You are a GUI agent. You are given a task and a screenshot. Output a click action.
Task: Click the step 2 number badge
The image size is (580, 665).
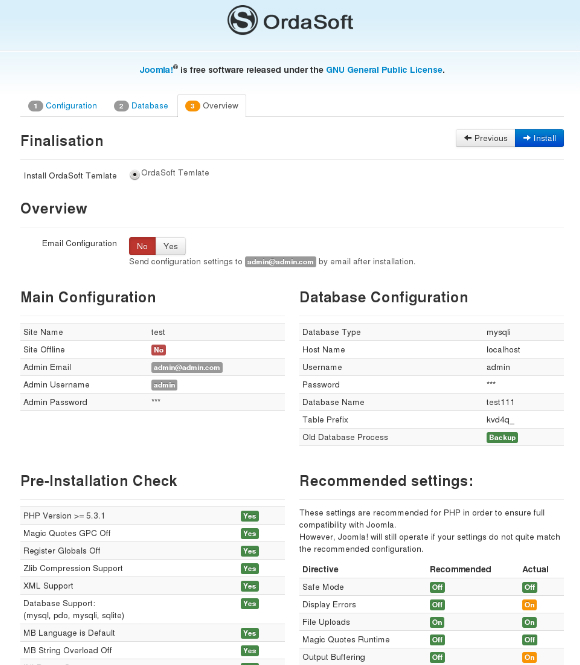click(x=121, y=106)
